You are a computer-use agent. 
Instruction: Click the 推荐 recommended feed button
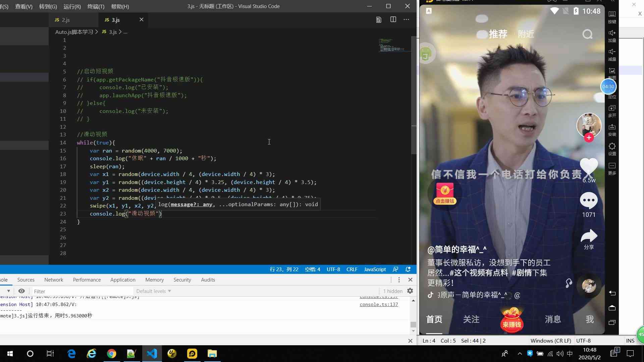point(497,34)
